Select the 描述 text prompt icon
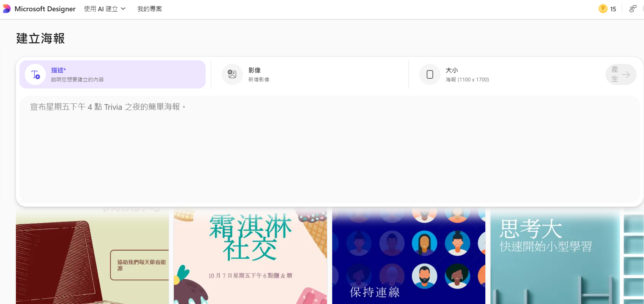Image resolution: width=644 pixels, height=304 pixels. coord(35,74)
